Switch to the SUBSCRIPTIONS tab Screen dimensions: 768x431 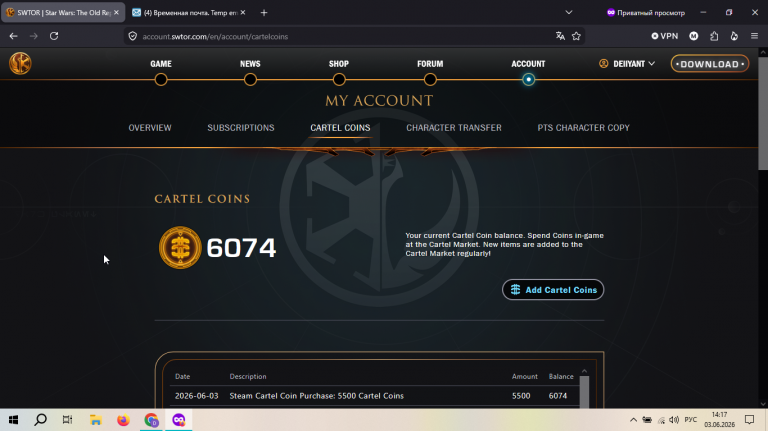[x=241, y=128]
